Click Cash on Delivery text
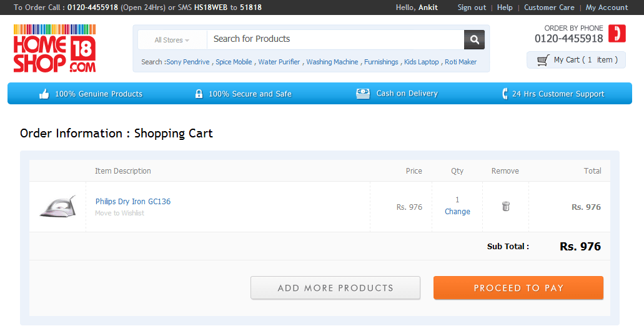The image size is (644, 336). (407, 94)
